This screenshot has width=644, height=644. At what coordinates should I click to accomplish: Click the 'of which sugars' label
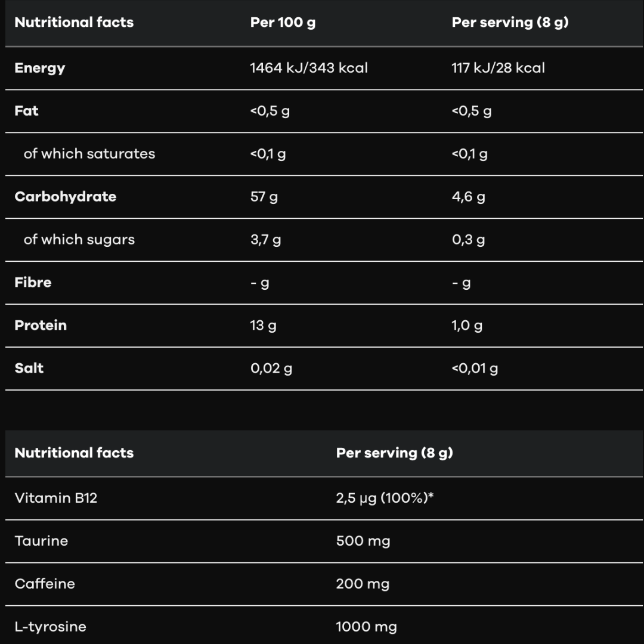[79, 240]
